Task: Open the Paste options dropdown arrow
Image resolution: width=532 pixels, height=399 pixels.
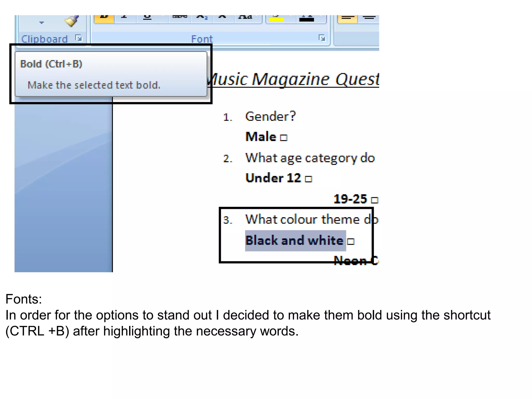Action: tap(42, 23)
